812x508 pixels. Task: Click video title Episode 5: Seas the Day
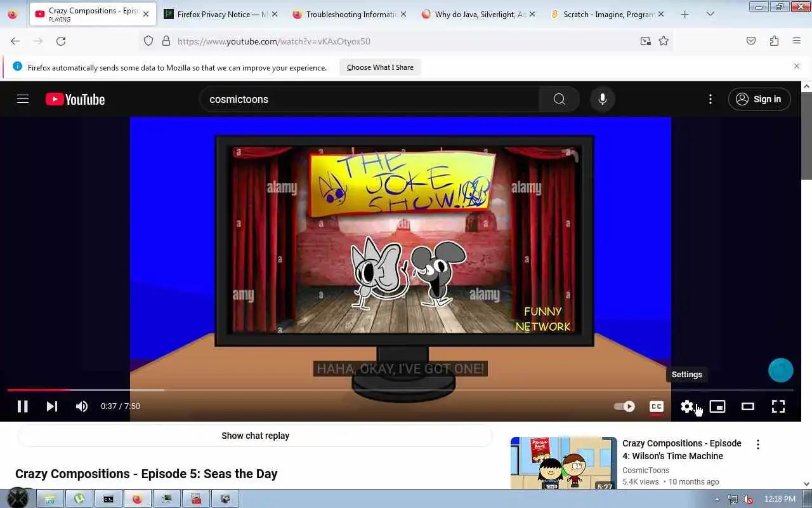146,474
